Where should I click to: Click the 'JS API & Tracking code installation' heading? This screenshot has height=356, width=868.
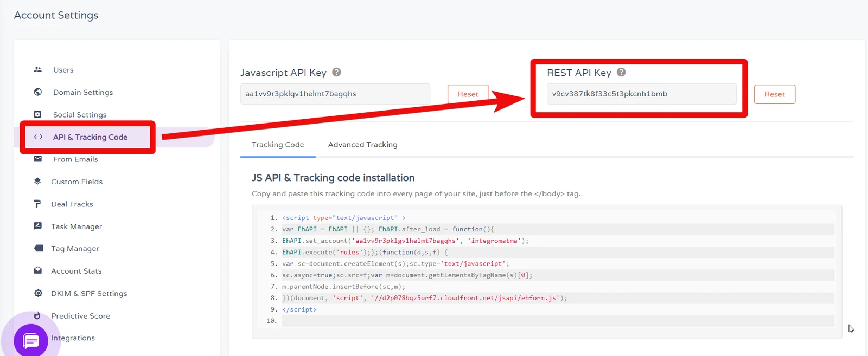pyautogui.click(x=333, y=178)
